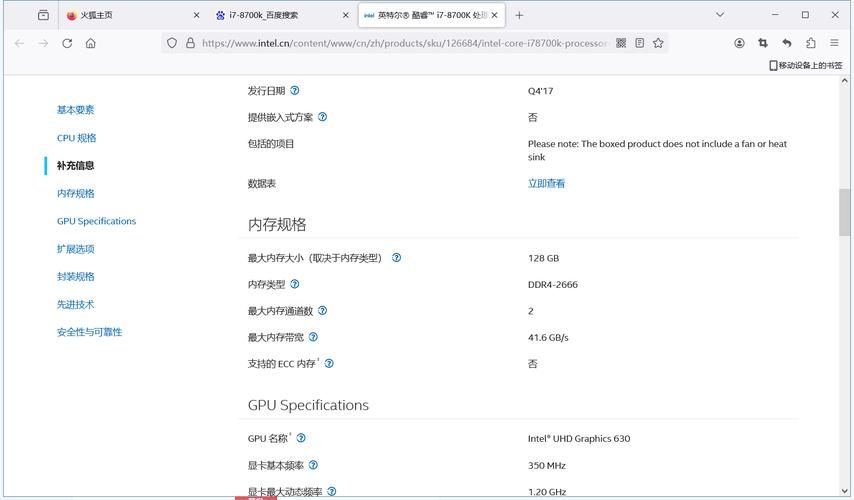Click the page scrollbar thumb
This screenshot has height=500, width=854.
[844, 212]
